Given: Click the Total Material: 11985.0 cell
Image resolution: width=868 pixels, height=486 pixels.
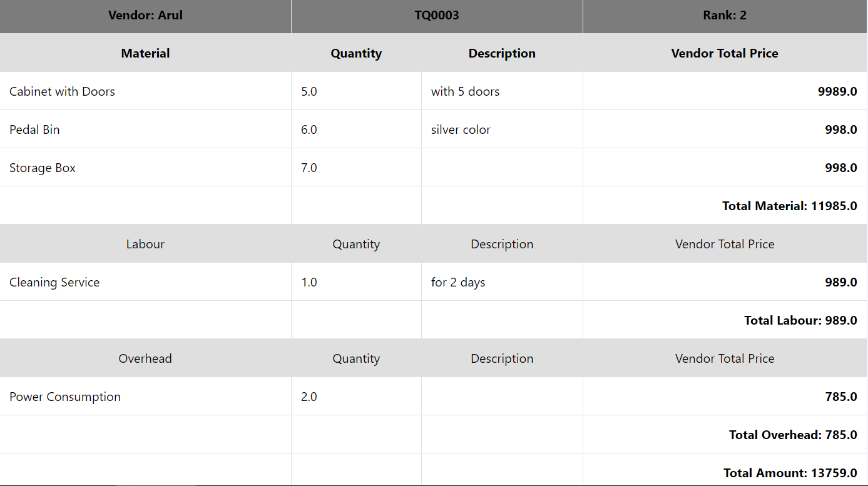Looking at the screenshot, I should 789,206.
